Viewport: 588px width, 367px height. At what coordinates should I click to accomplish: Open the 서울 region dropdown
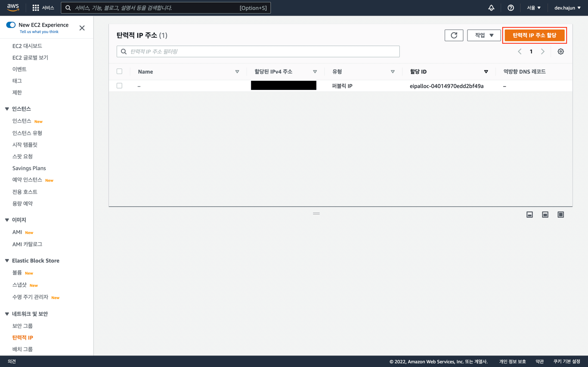click(534, 8)
